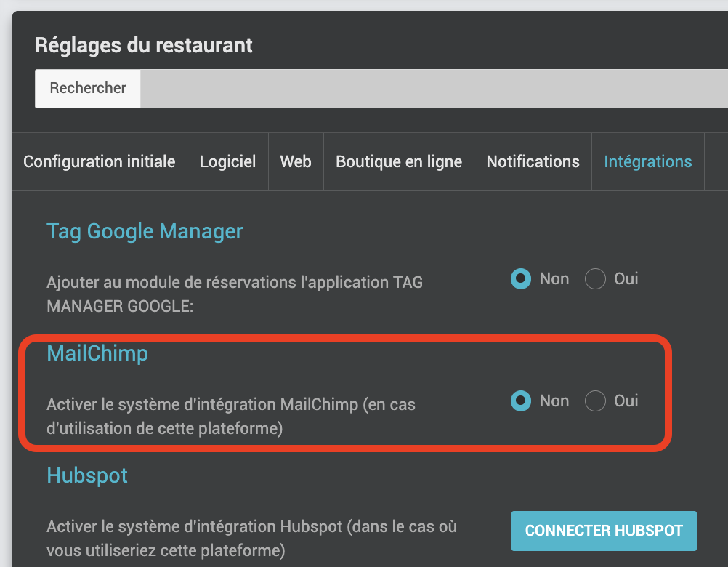Open the Web tab
The height and width of the screenshot is (567, 728).
pos(296,161)
